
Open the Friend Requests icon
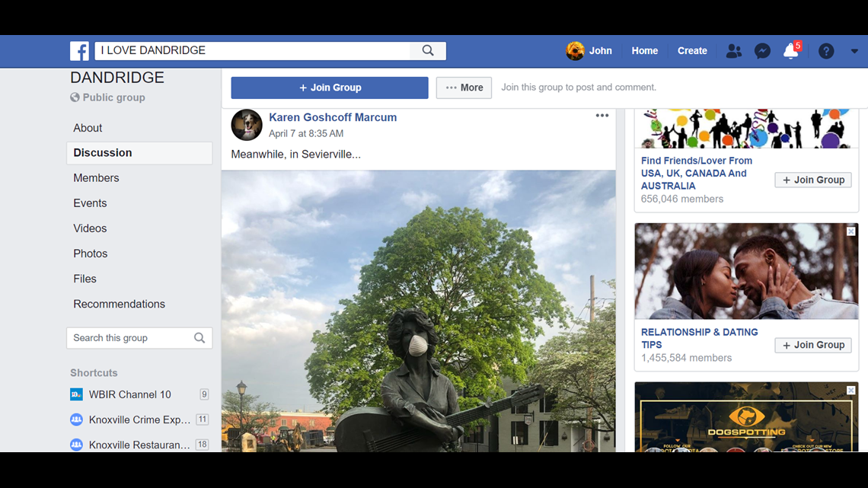tap(733, 51)
